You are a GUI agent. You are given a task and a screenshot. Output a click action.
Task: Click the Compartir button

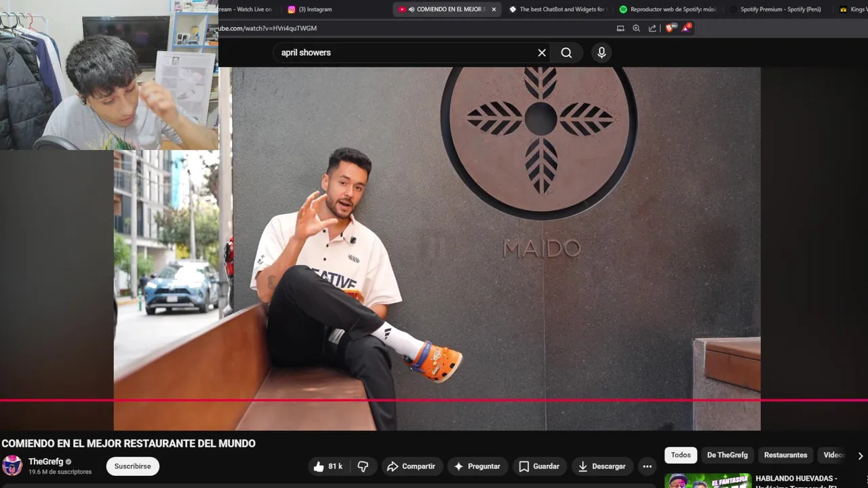pos(411,466)
